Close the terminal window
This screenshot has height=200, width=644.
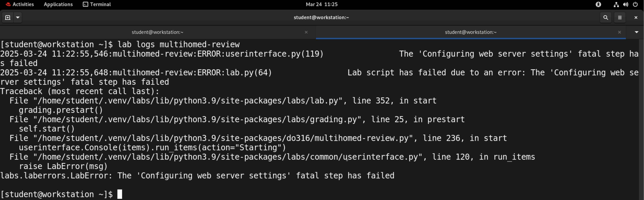(636, 17)
